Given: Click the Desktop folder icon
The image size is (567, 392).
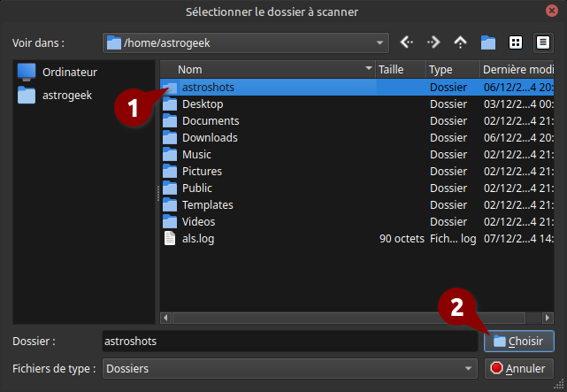Looking at the screenshot, I should point(170,104).
